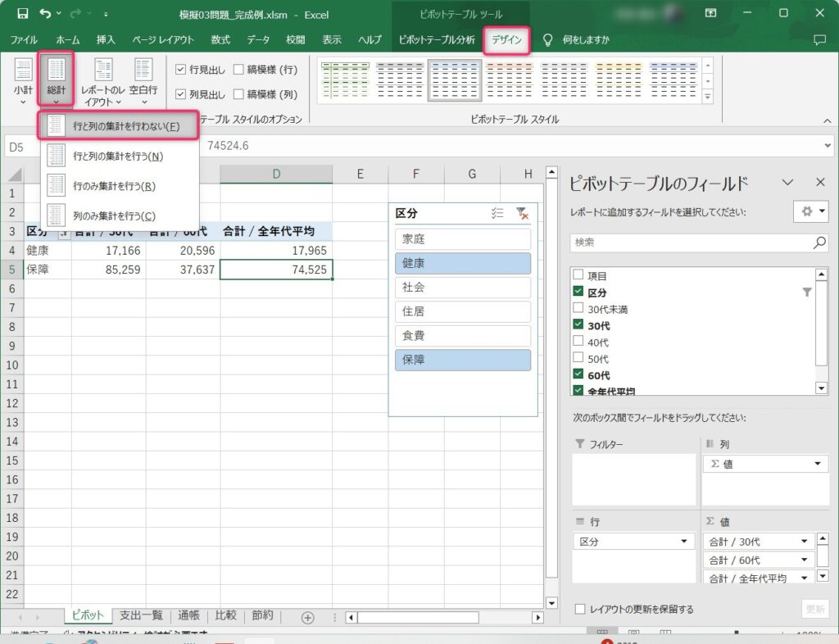Expand the 合計 / 30代 value field dropdown
This screenshot has width=839, height=644.
(804, 542)
